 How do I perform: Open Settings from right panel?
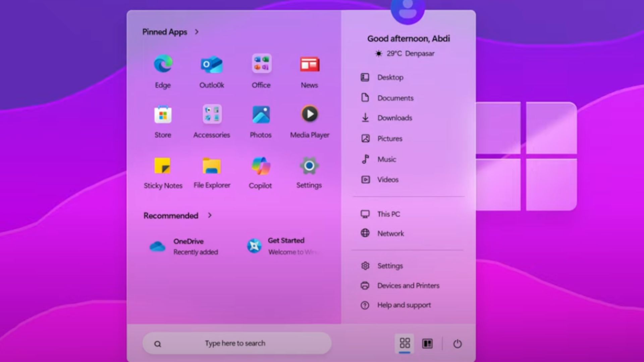pyautogui.click(x=389, y=266)
